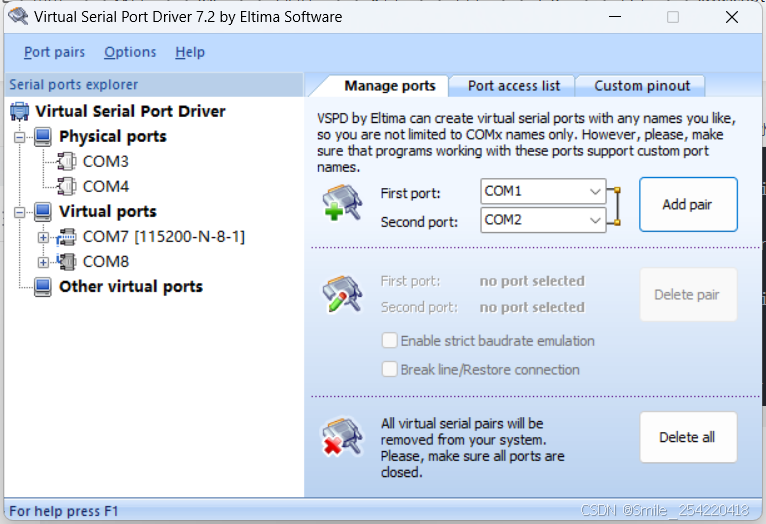The image size is (766, 524).
Task: Minimize the Virtual Serial Port Driver window
Action: (x=615, y=17)
